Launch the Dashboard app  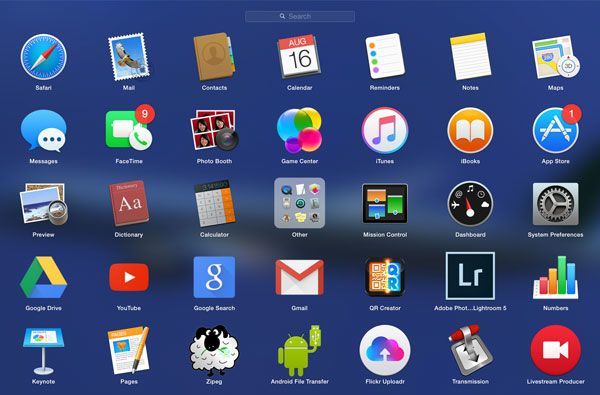point(470,204)
